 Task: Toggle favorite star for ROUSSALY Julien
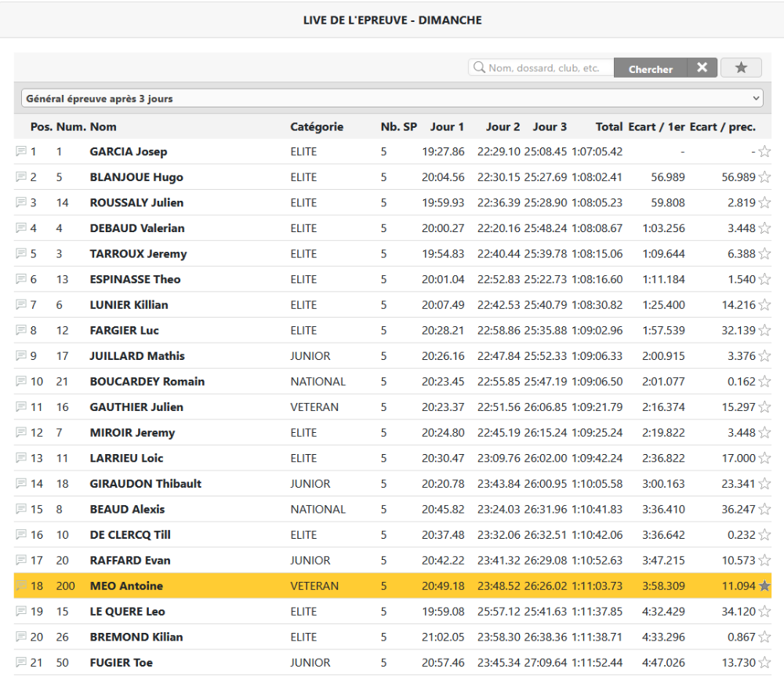(x=764, y=202)
